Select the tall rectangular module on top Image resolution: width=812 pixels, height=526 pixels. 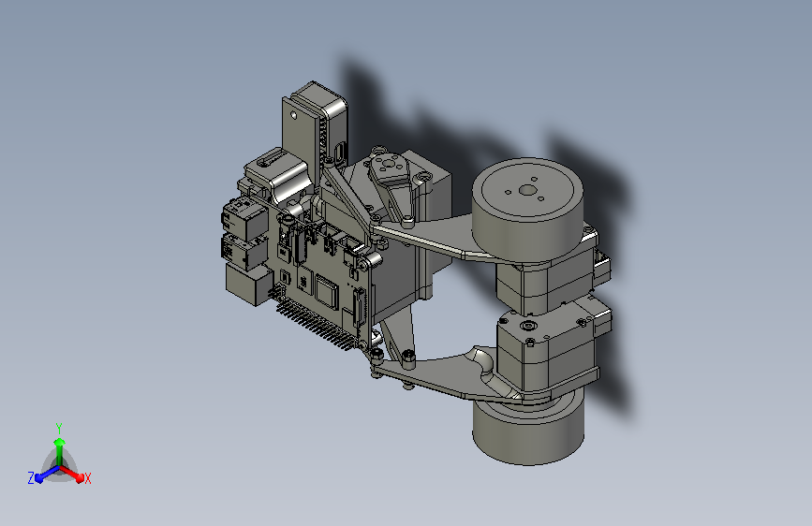315,125
